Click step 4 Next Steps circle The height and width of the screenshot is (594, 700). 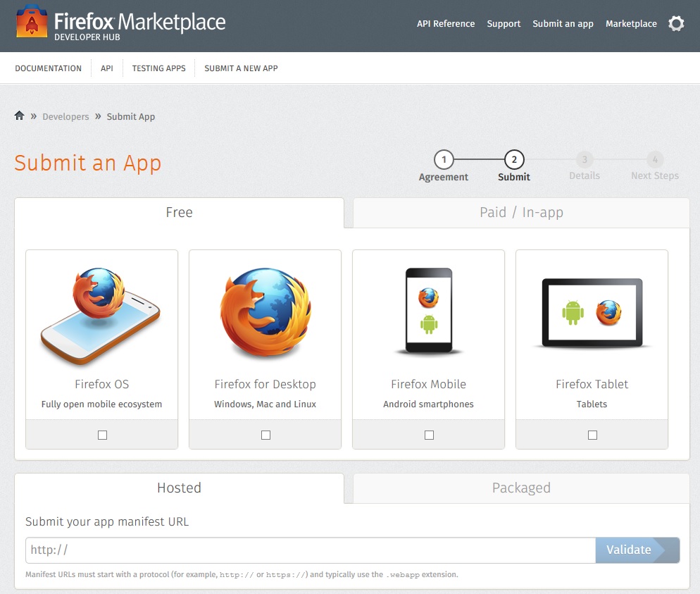pyautogui.click(x=655, y=159)
